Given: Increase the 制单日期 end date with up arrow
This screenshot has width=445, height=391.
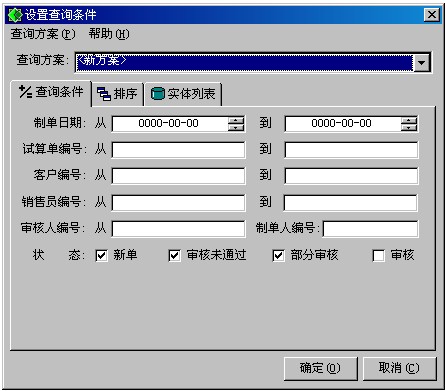Looking at the screenshot, I should point(409,121).
